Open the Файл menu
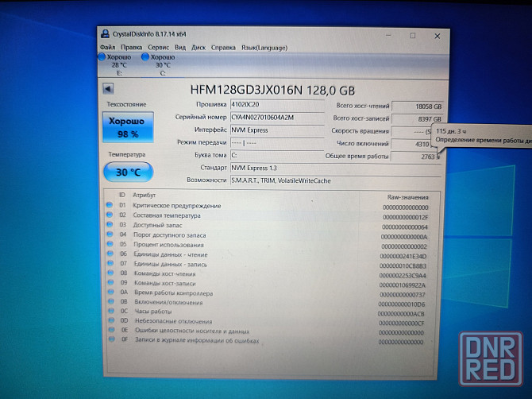This screenshot has width=532, height=399. pyautogui.click(x=107, y=47)
